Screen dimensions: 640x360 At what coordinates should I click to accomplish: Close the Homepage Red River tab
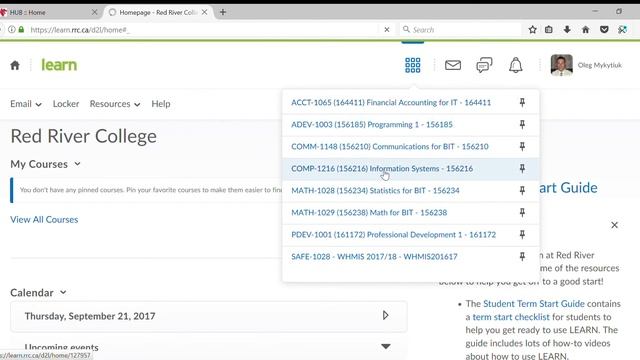[x=204, y=12]
